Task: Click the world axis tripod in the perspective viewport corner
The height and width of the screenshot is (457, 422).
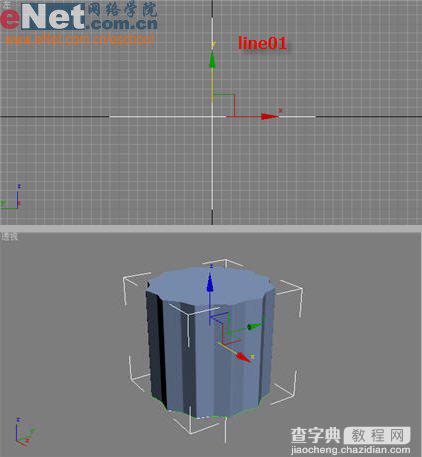Action: pos(23,432)
